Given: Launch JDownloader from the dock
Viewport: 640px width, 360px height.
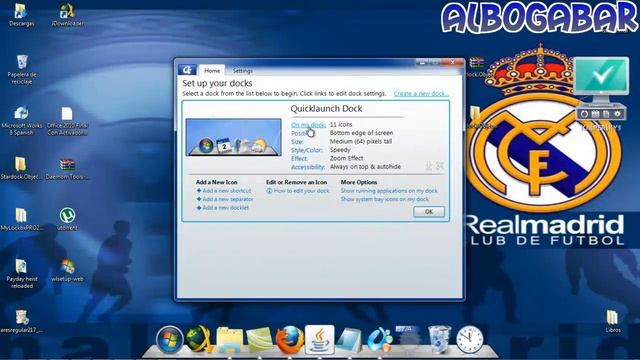Looking at the screenshot, I should (199, 340).
